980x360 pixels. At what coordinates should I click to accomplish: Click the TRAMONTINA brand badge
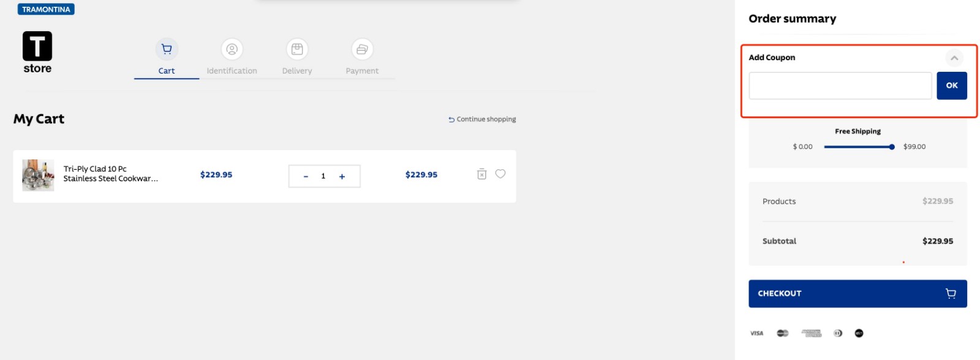point(46,9)
